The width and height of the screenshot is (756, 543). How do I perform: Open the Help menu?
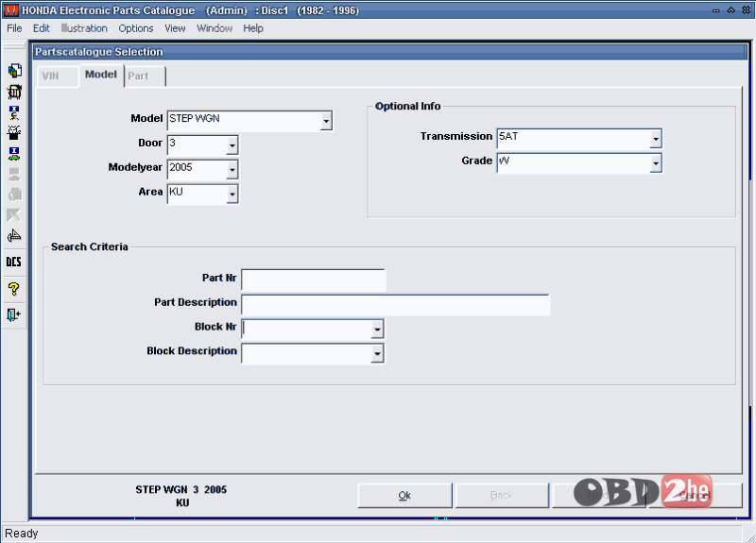pyautogui.click(x=253, y=28)
